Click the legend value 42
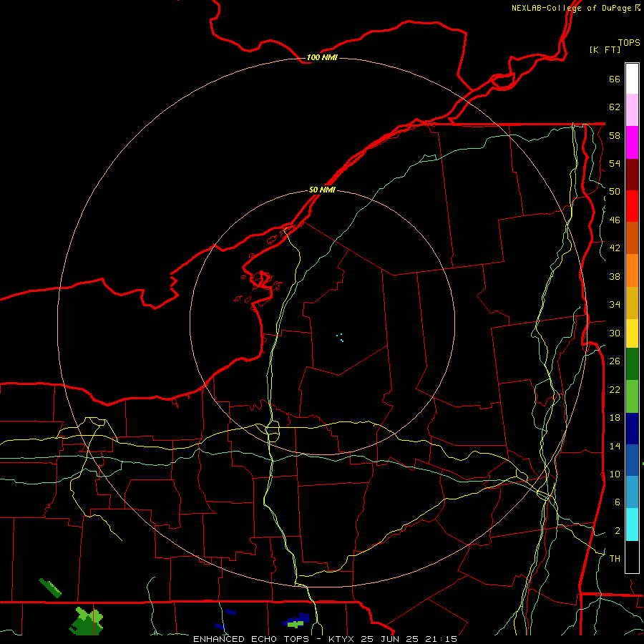This screenshot has width=644, height=644. (x=615, y=248)
